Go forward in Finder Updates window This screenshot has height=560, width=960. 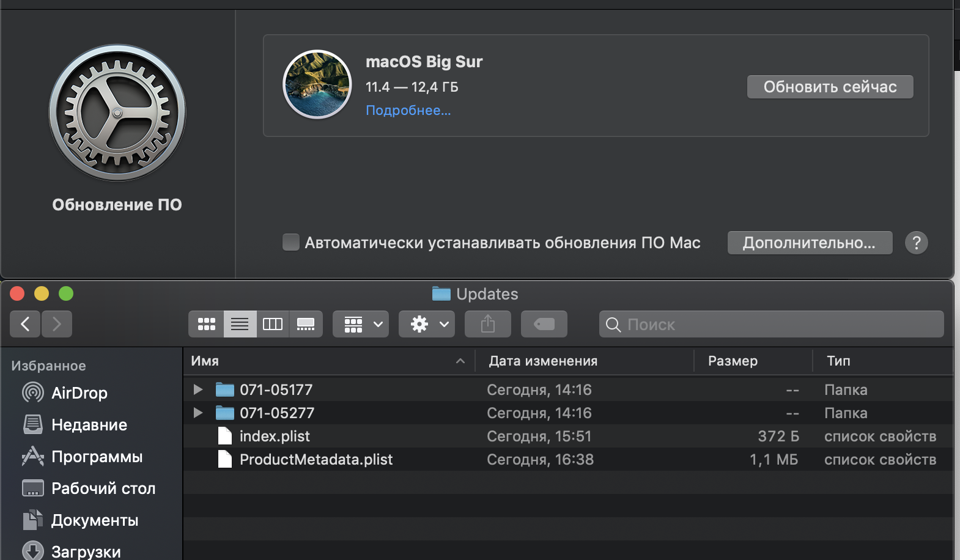(x=57, y=324)
